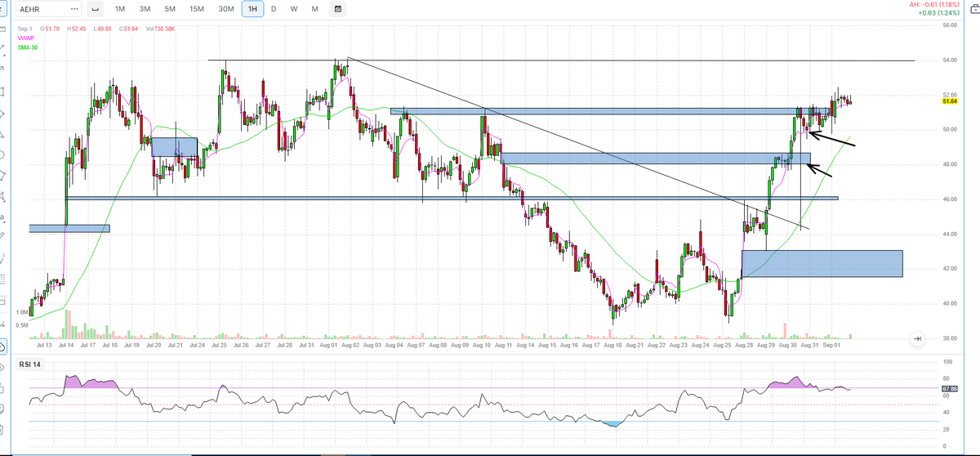The height and width of the screenshot is (456, 980).
Task: Click the Sep 1 date readout
Action: (x=25, y=29)
